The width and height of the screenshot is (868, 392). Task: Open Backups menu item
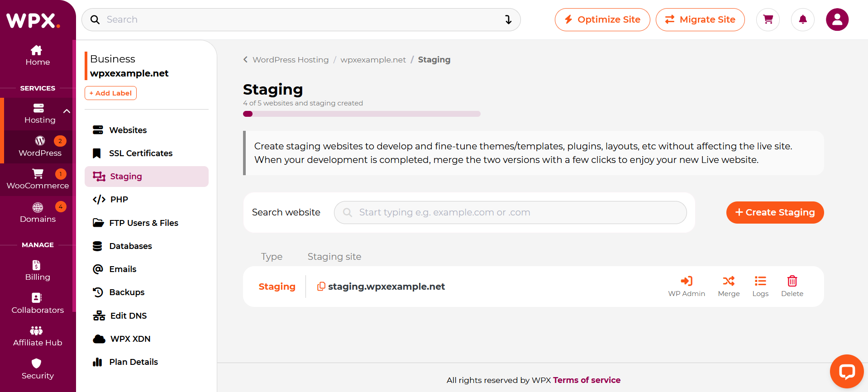coord(147,292)
